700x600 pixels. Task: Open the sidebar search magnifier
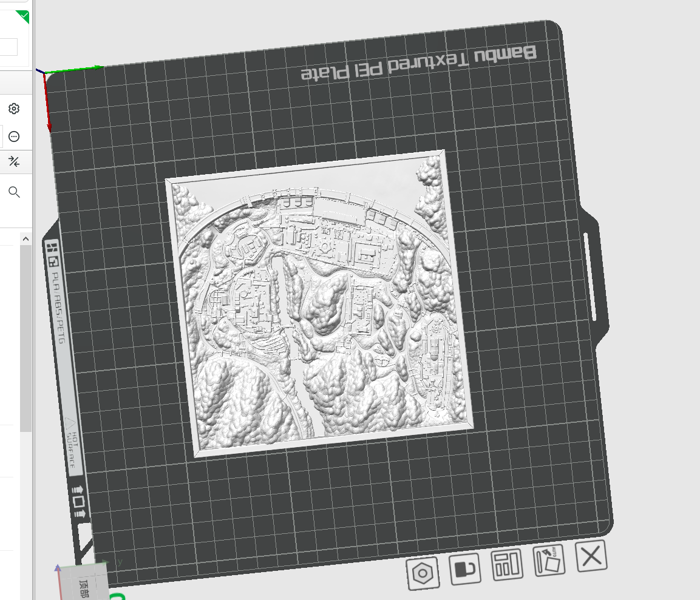[14, 192]
